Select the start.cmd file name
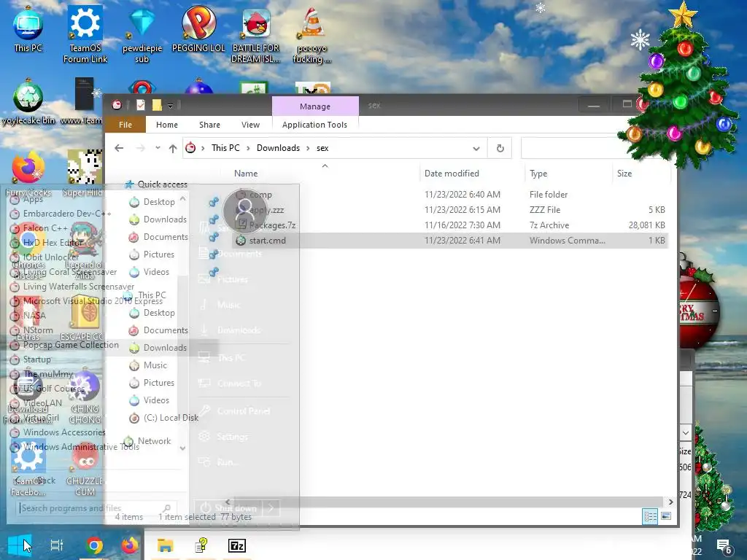The image size is (747, 560). pyautogui.click(x=268, y=241)
